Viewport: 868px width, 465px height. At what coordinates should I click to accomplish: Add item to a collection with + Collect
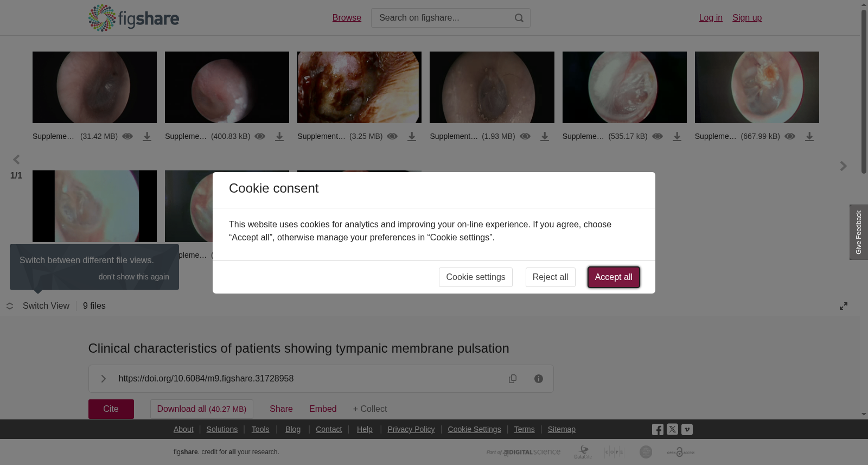(x=370, y=409)
